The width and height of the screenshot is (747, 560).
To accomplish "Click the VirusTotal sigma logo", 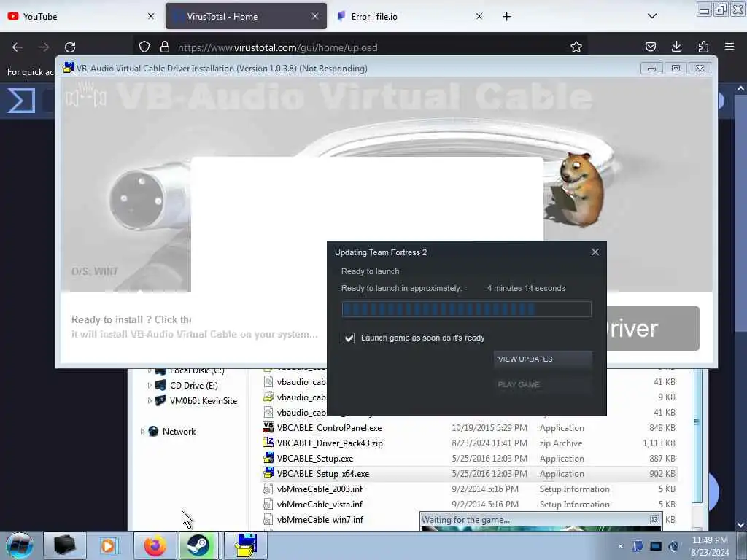I will 21,101.
